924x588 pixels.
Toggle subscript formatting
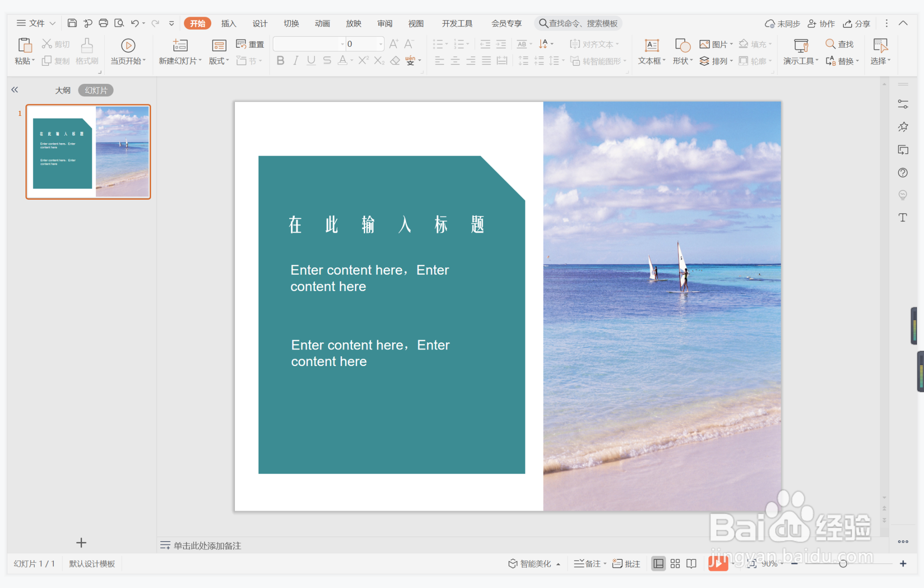coord(379,61)
